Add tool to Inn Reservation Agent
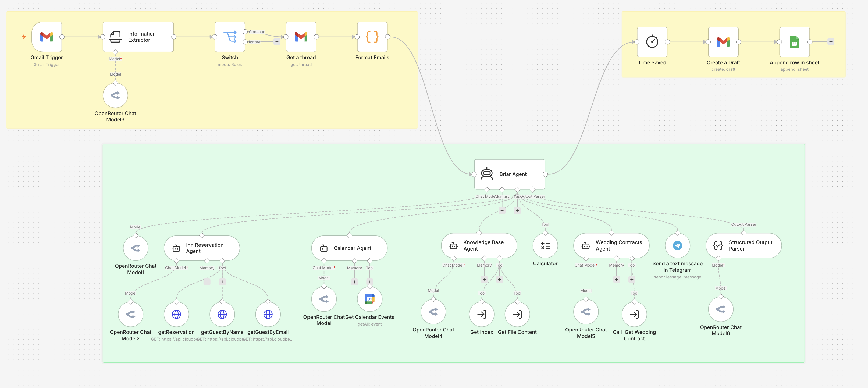Viewport: 868px width, 388px height. pos(222,282)
